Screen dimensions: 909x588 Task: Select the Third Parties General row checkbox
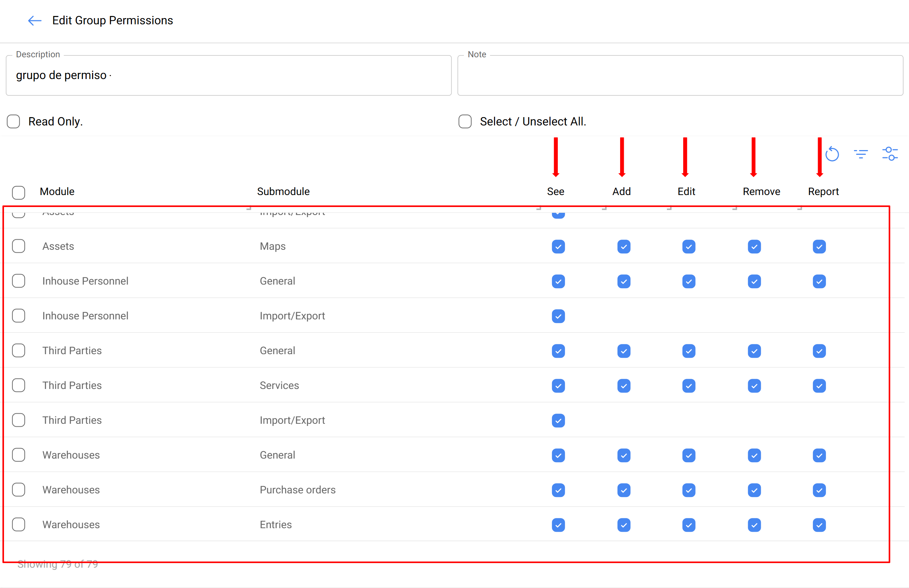pos(18,351)
